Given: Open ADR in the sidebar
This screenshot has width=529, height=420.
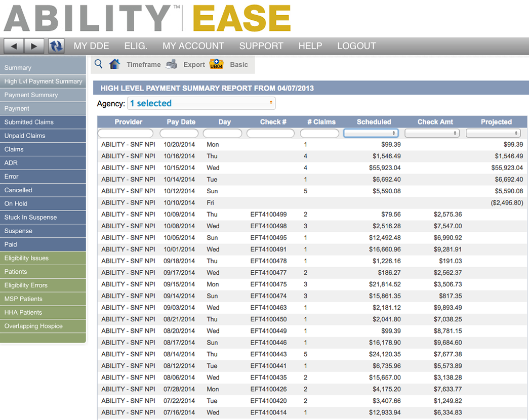Looking at the screenshot, I should pos(43,163).
